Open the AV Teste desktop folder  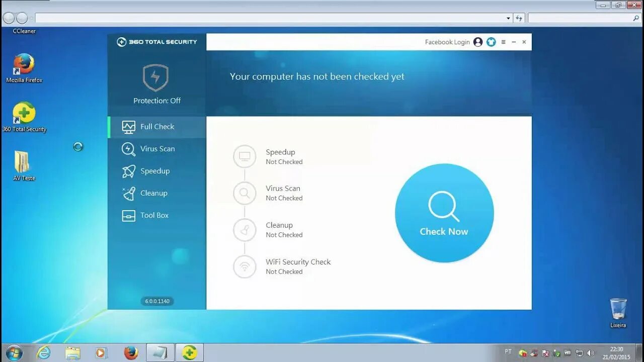[24, 166]
